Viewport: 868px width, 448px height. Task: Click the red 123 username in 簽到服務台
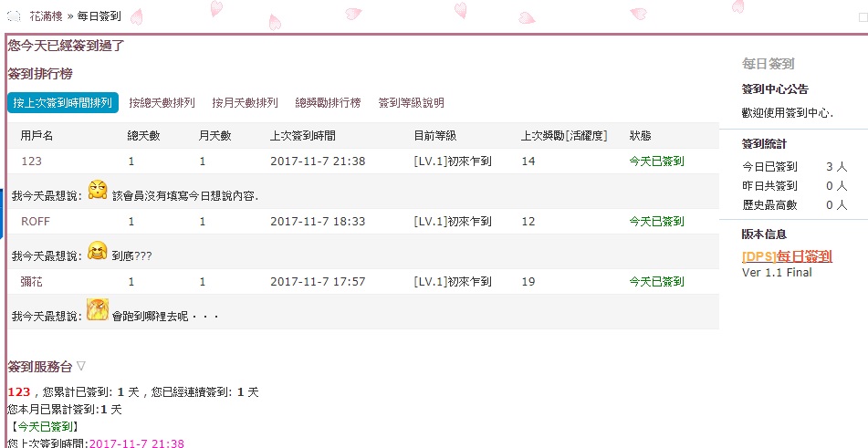click(19, 392)
